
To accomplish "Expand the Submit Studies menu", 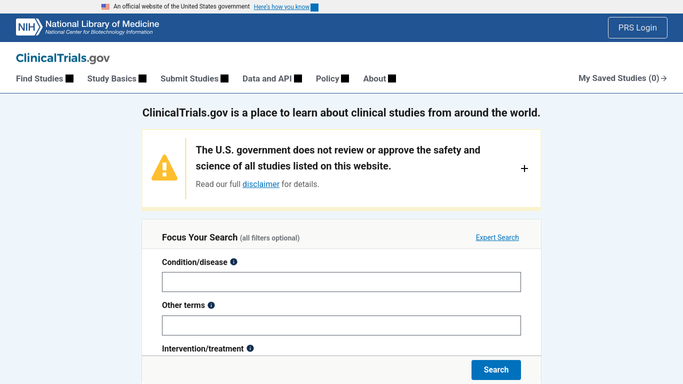I will pos(194,78).
